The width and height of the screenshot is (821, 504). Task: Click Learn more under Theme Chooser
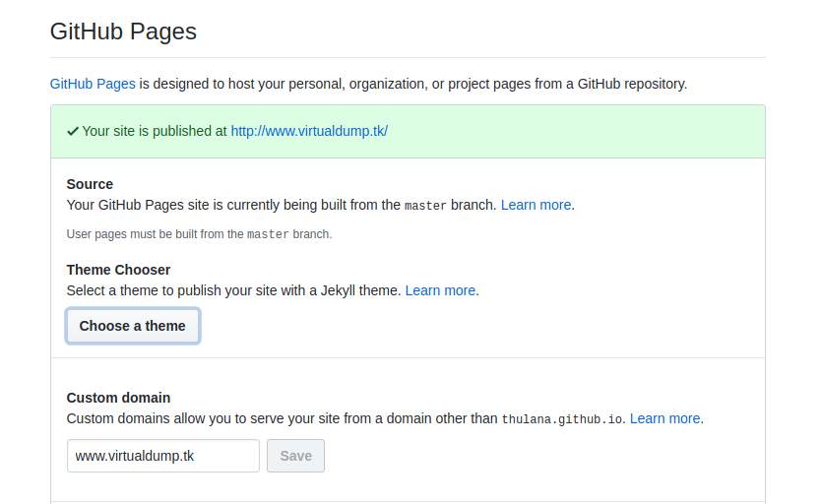[440, 290]
